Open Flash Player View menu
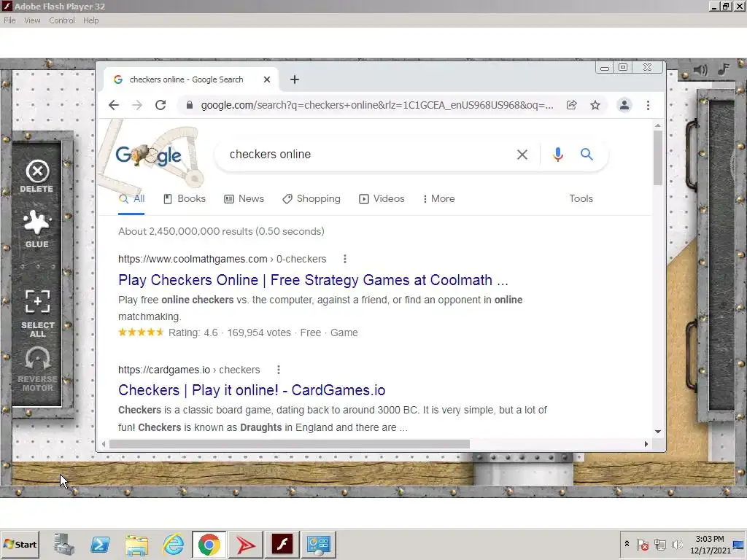The width and height of the screenshot is (747, 560). [x=32, y=20]
